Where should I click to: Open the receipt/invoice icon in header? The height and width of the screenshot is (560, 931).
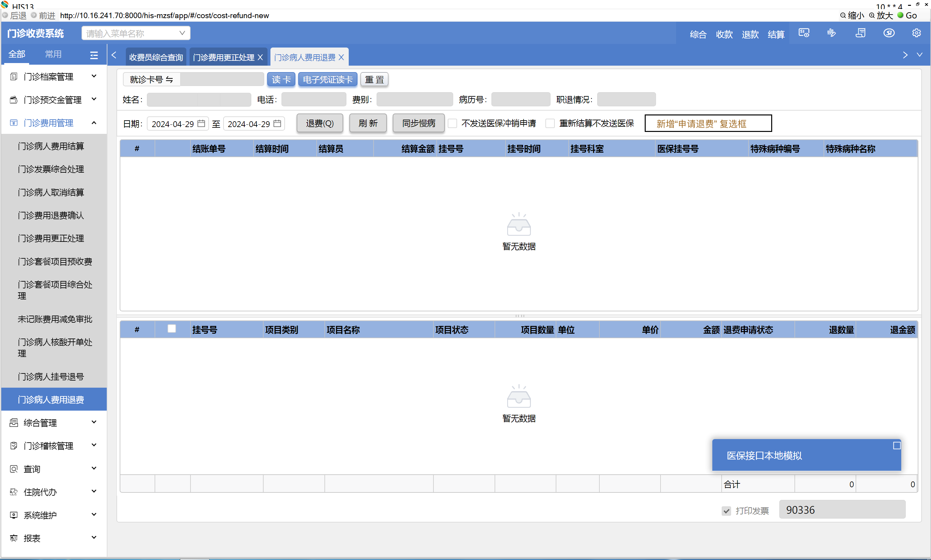point(861,33)
